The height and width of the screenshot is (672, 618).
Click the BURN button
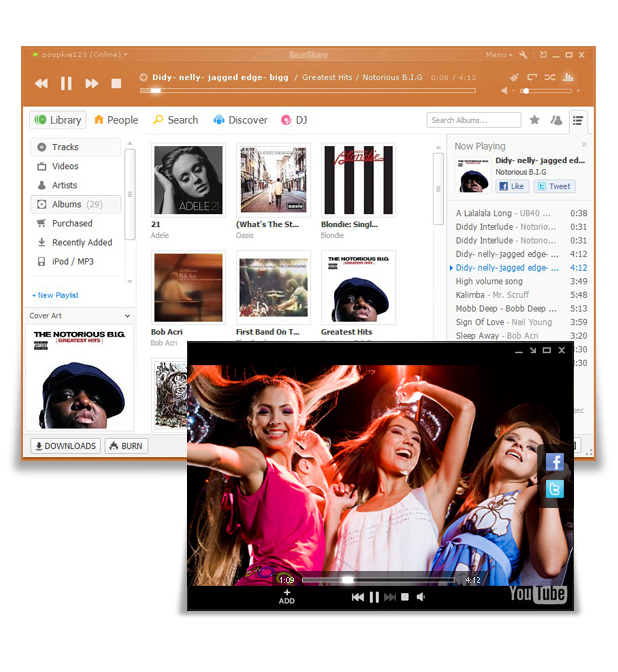(126, 446)
